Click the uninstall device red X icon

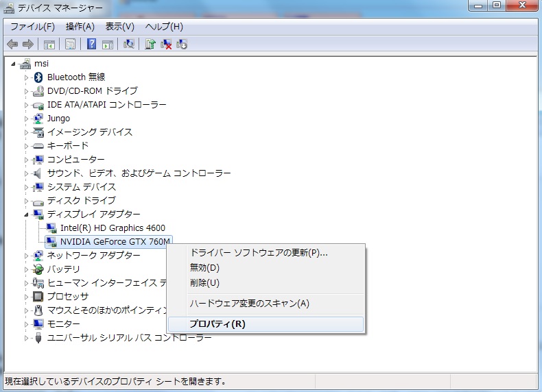(166, 45)
